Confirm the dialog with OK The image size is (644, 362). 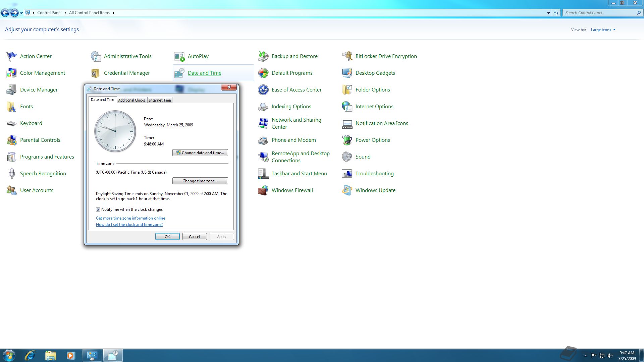click(167, 237)
